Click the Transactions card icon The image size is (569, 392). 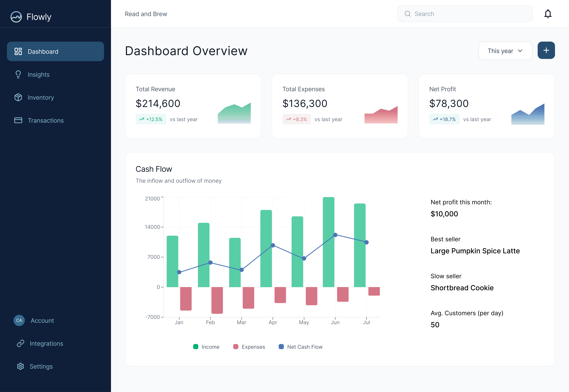[x=18, y=120]
